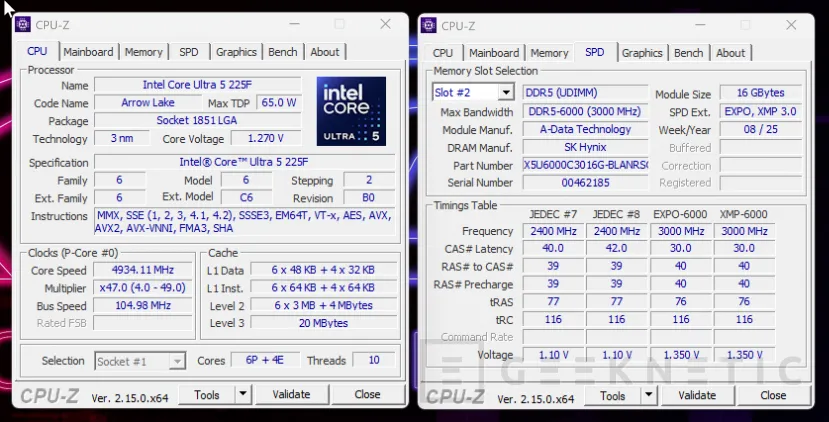The height and width of the screenshot is (422, 829).
Task: Click the DDR5-6000 (3000 MHz) bandwidth value
Action: pyautogui.click(x=585, y=112)
